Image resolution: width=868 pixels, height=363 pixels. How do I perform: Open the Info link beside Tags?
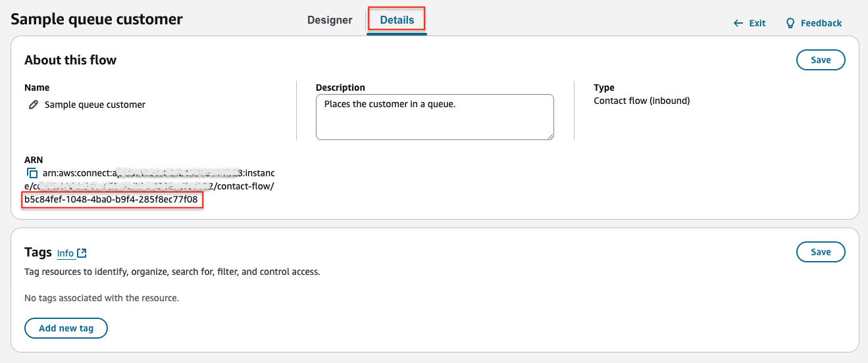[65, 253]
